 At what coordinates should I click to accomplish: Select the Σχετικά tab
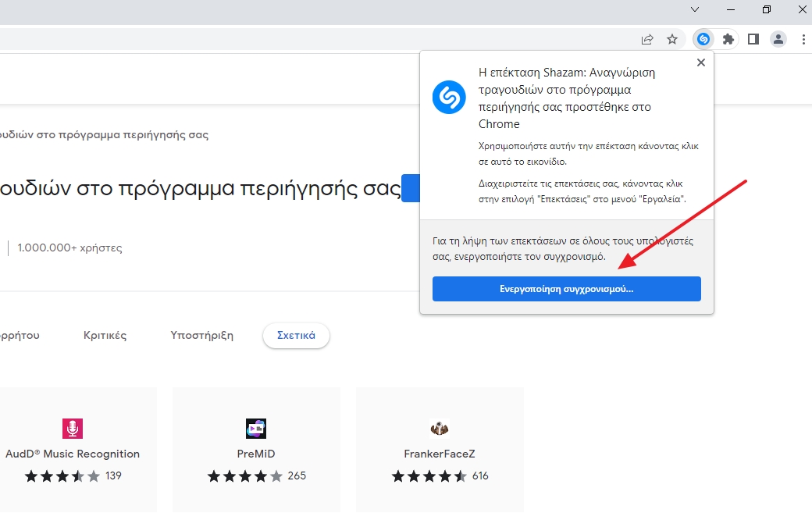pyautogui.click(x=296, y=334)
